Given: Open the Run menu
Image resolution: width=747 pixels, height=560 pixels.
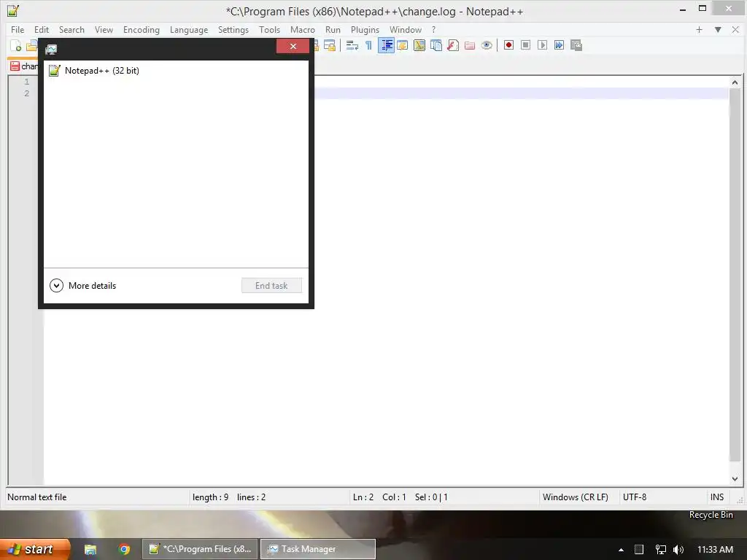Looking at the screenshot, I should tap(333, 29).
